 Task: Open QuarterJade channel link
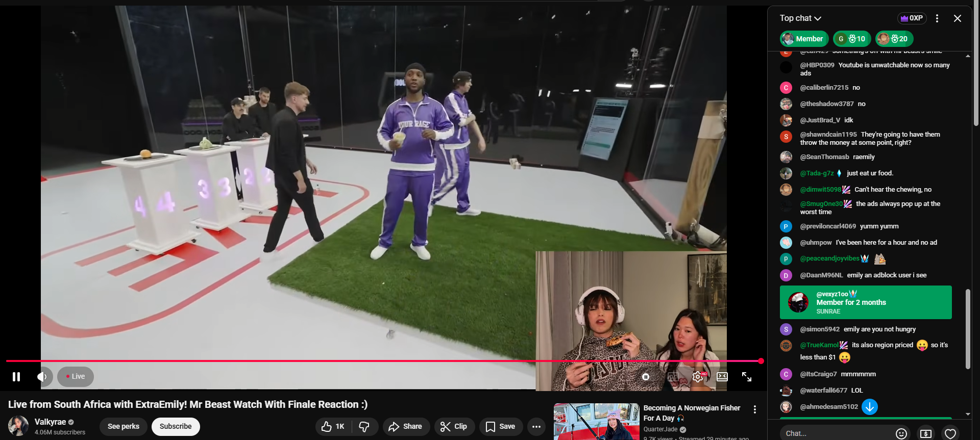coord(660,429)
